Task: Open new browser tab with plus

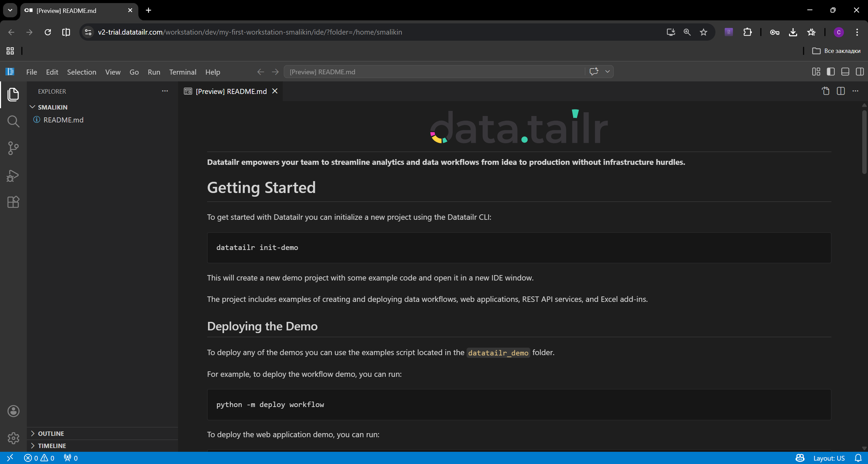Action: (x=148, y=10)
